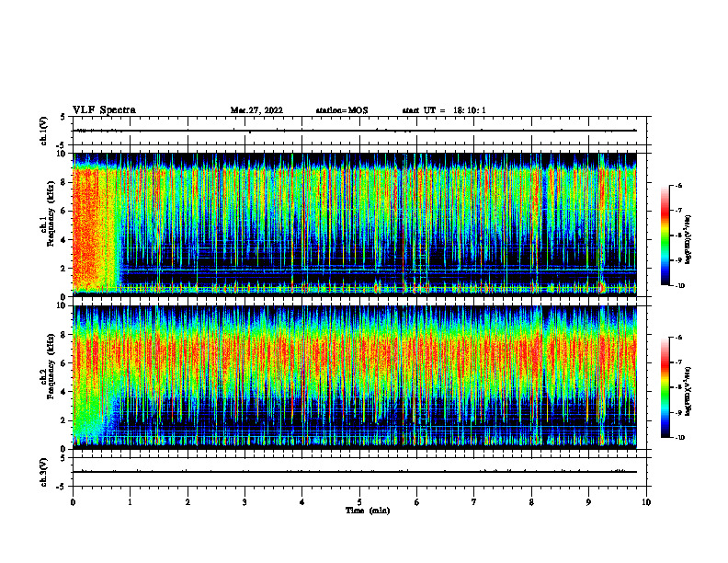The image size is (728, 563).
Task: Click the 'station=MOS' header label
Action: tap(342, 110)
